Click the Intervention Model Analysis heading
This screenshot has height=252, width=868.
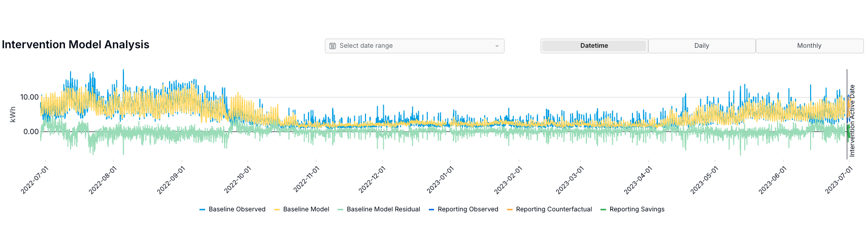click(x=76, y=45)
